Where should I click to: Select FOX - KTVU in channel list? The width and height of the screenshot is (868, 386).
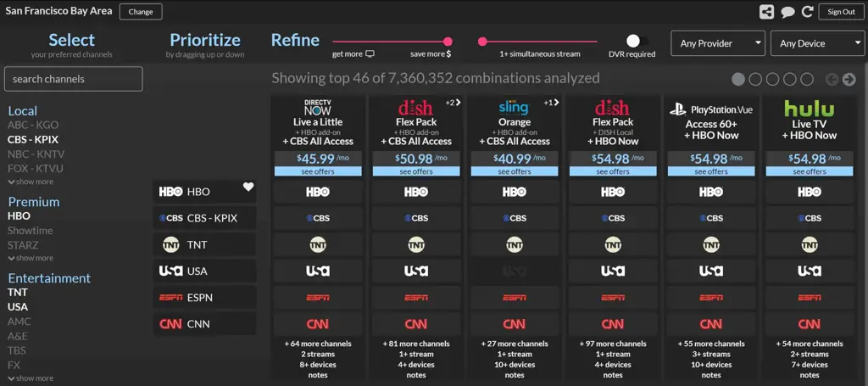pyautogui.click(x=36, y=168)
